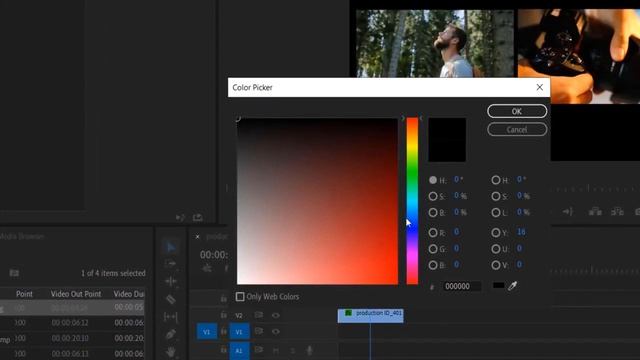
Task: Click voice-over record microphone on A1
Action: tap(309, 350)
